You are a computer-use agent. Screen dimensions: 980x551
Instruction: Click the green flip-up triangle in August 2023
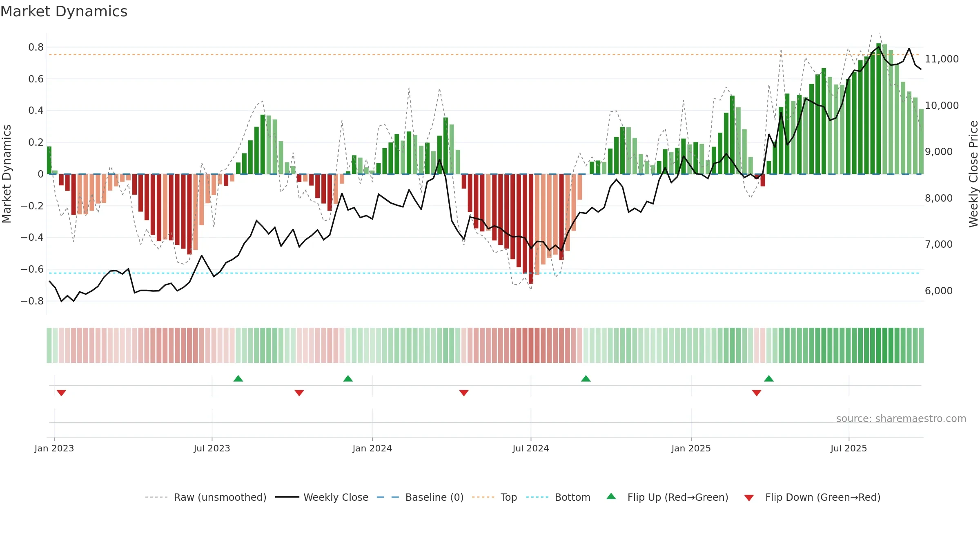238,378
